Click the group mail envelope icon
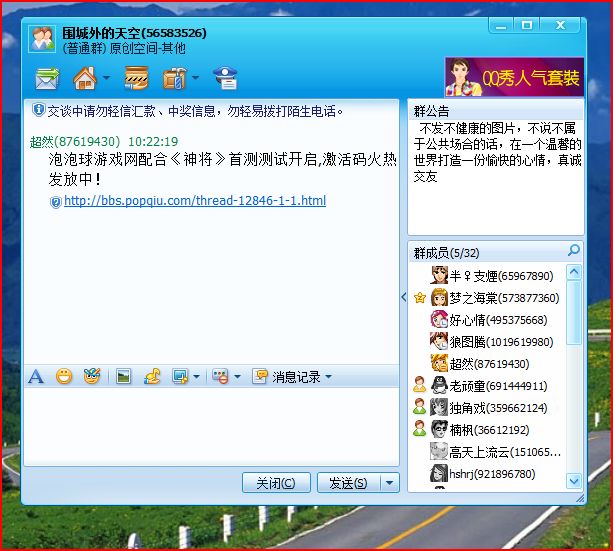 [x=46, y=78]
